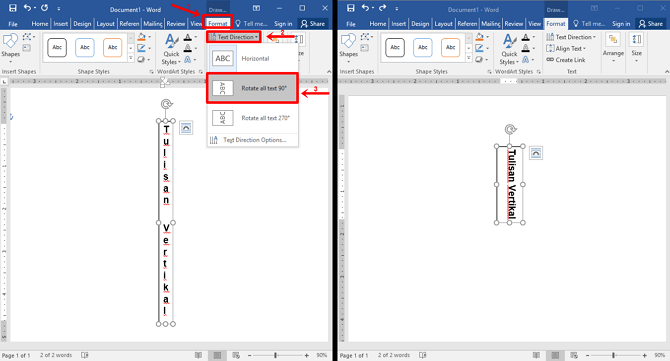The height and width of the screenshot is (361, 670).
Task: Click the zoom slider handle in the left window
Action: pos(276,355)
